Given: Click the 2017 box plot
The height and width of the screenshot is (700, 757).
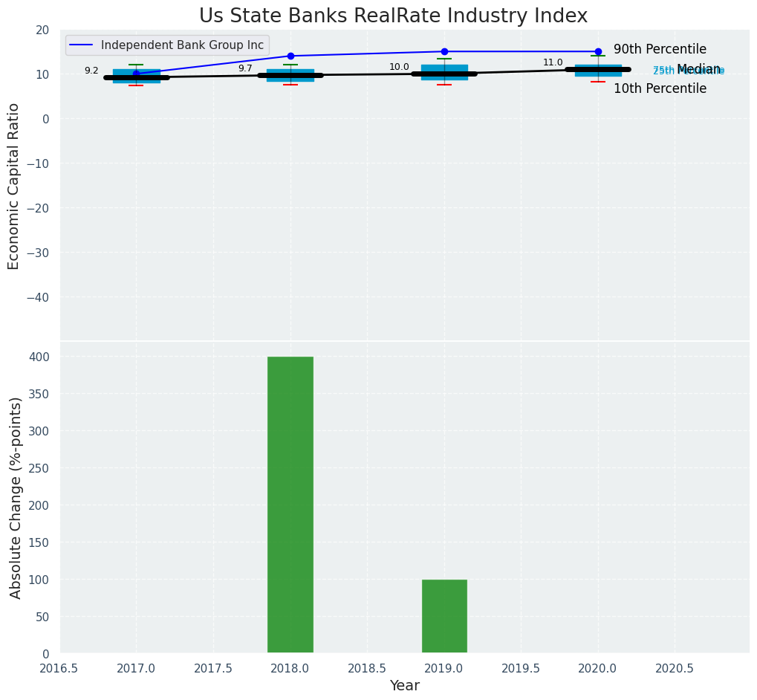Looking at the screenshot, I should (137, 77).
